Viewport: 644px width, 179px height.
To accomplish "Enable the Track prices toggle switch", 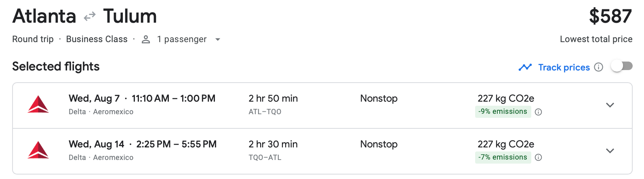I will tap(621, 66).
